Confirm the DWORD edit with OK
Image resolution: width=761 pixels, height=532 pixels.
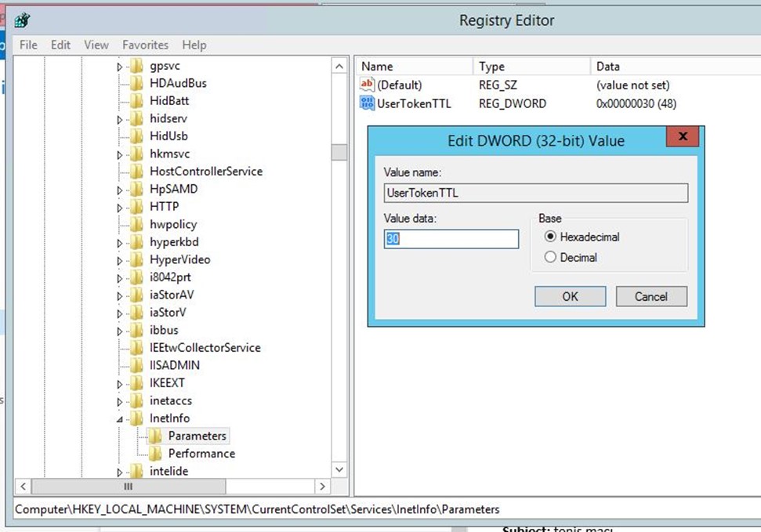[x=570, y=296]
